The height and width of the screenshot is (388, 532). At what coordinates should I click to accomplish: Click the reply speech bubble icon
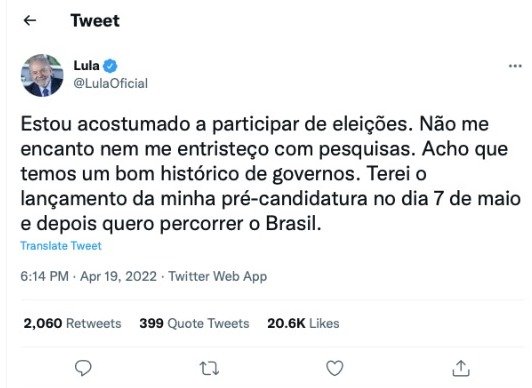pos(83,368)
